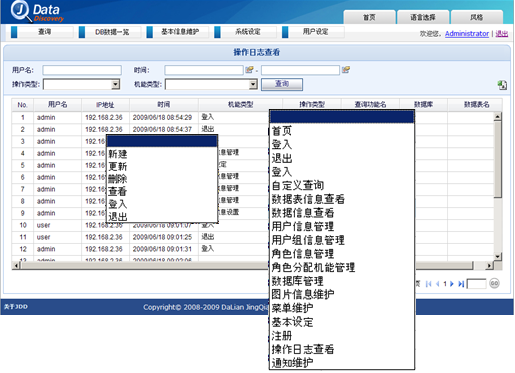Choose 首页 from the function type list

[282, 131]
